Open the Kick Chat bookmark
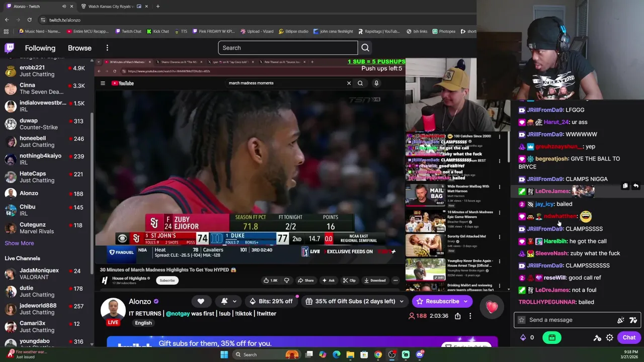 158,31
